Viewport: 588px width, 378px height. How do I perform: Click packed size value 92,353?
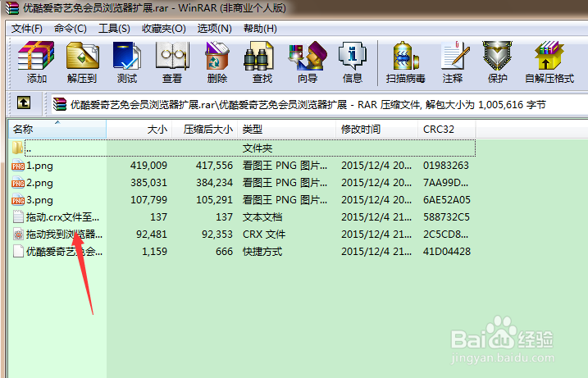tap(217, 235)
